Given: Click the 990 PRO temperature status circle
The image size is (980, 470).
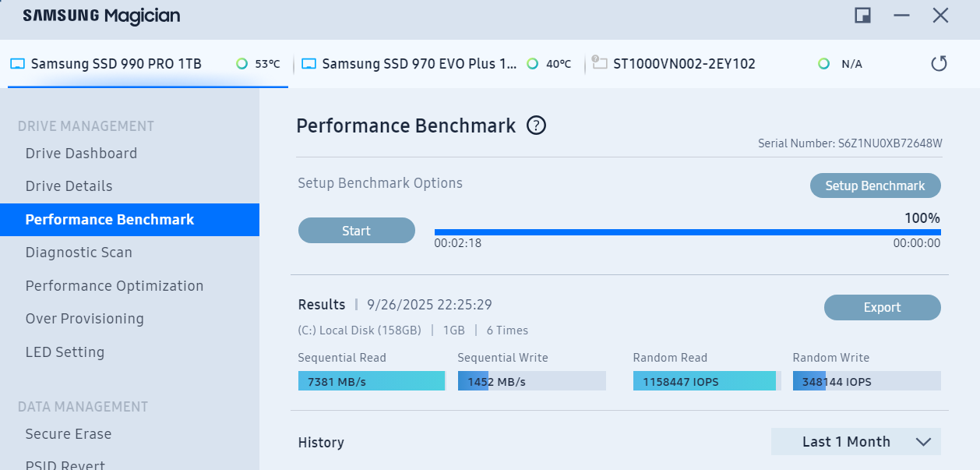Looking at the screenshot, I should pos(242,64).
